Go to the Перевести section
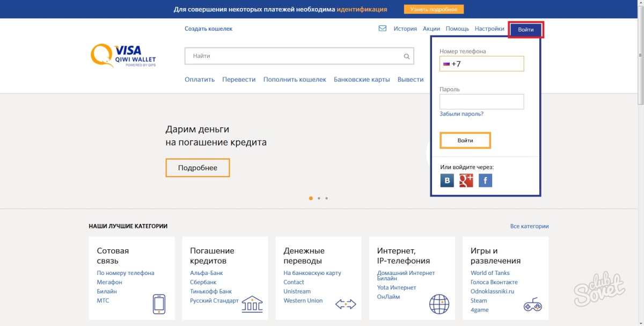 coord(239,79)
